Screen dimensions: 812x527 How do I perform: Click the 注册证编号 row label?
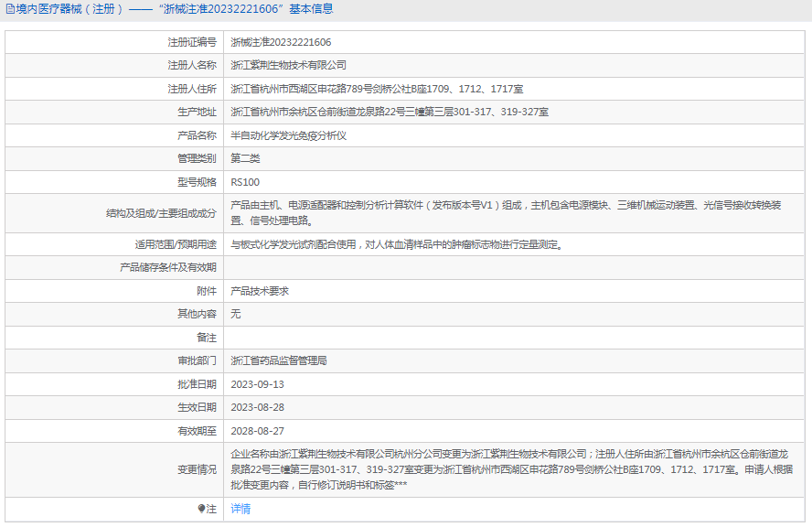[x=192, y=42]
